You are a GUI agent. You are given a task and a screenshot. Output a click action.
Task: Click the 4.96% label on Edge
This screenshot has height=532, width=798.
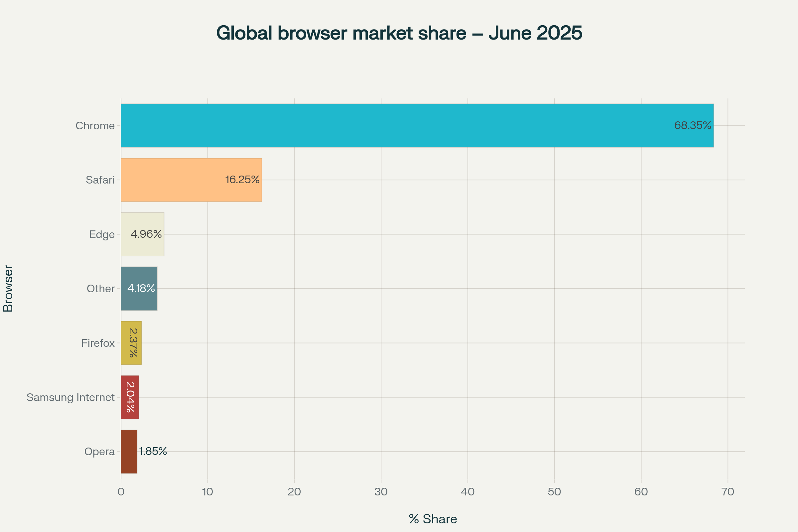[x=146, y=234]
